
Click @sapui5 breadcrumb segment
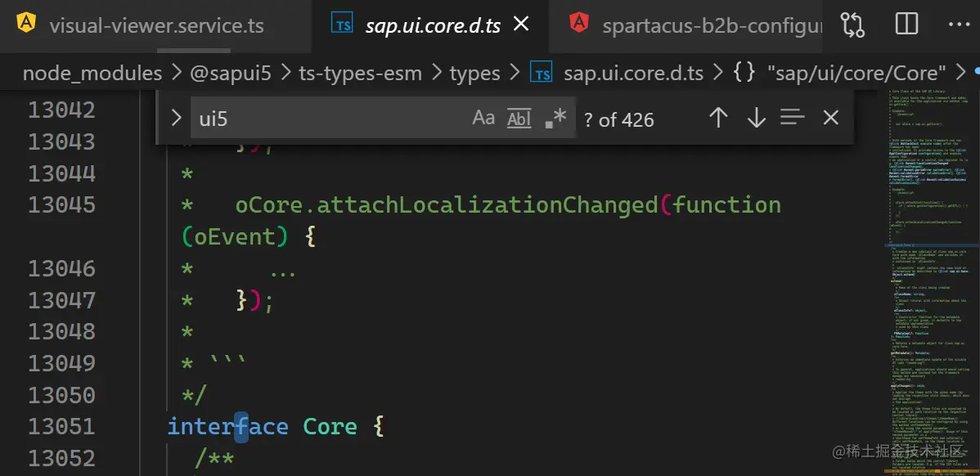pos(231,74)
